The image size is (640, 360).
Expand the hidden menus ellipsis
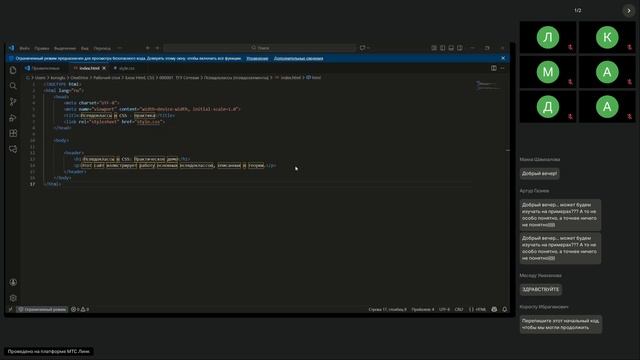120,48
